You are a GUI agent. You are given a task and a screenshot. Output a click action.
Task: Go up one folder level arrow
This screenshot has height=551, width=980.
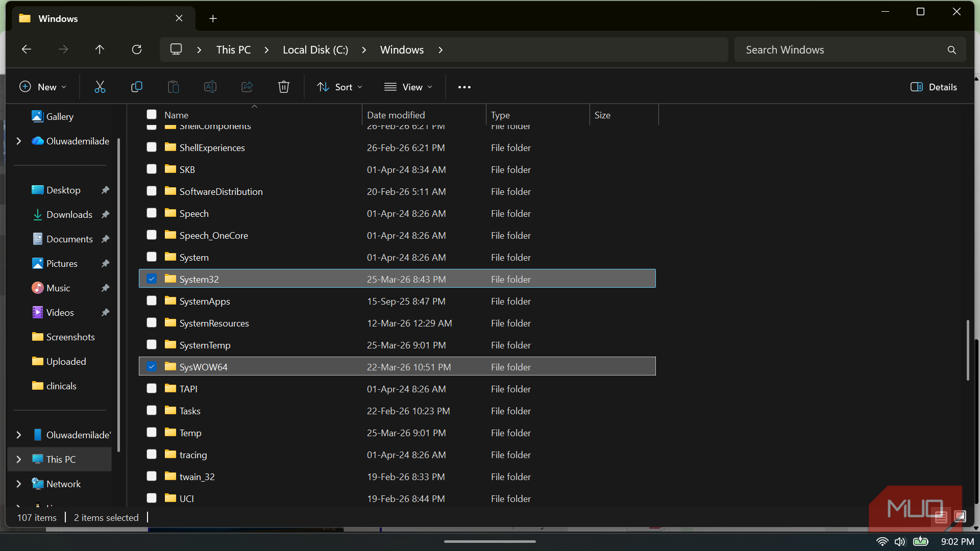click(100, 49)
